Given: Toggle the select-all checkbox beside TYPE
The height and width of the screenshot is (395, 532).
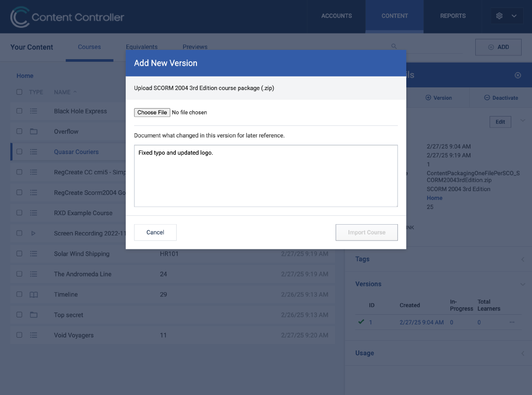Looking at the screenshot, I should (x=19, y=92).
